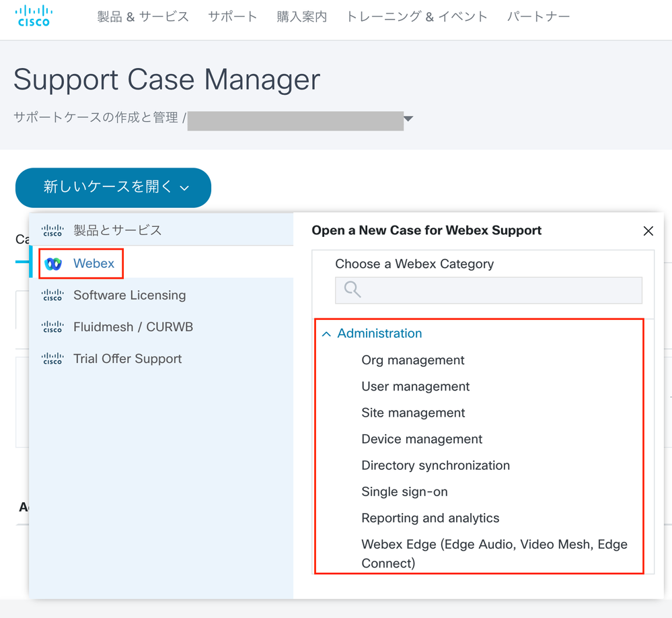
Task: Choose User management category
Action: coord(415,386)
